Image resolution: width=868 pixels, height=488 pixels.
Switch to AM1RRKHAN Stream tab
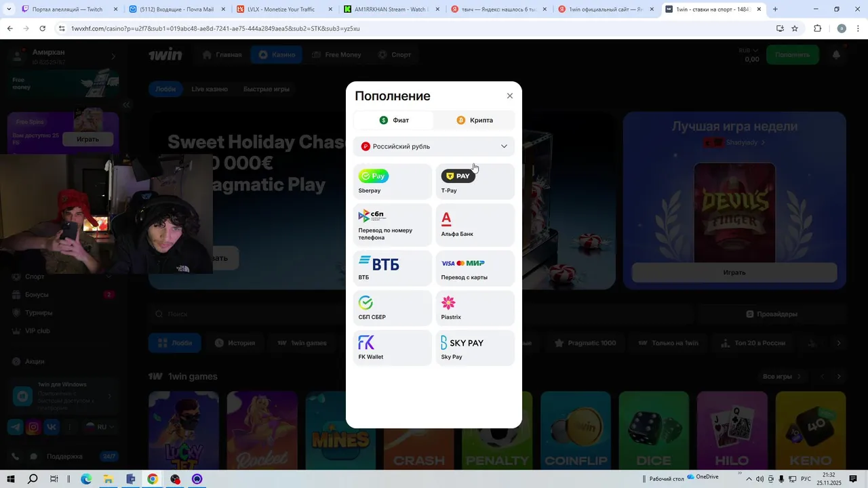click(391, 9)
